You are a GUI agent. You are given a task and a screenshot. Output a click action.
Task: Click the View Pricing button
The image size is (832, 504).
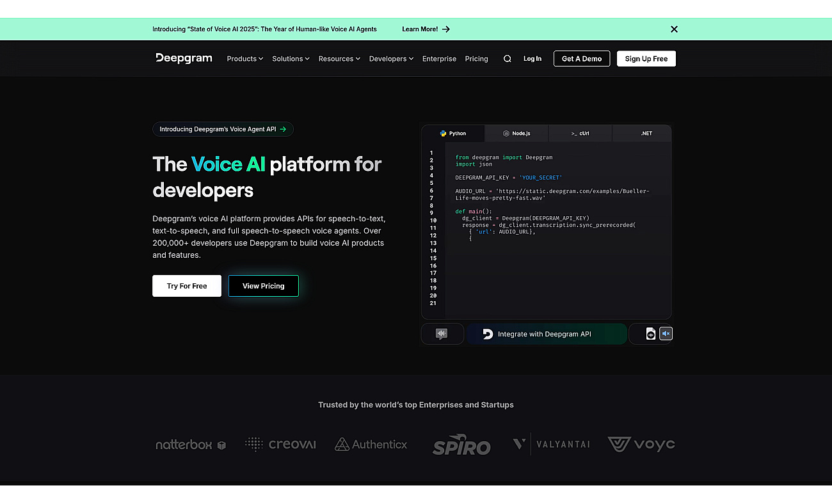pyautogui.click(x=264, y=286)
